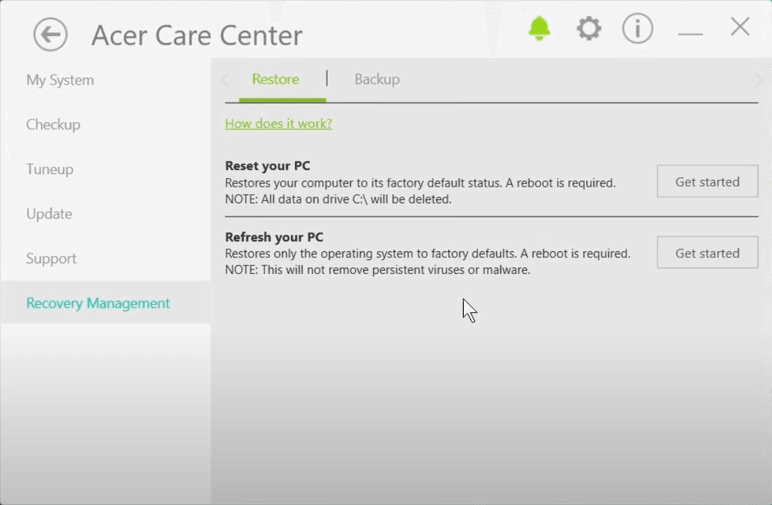772x505 pixels.
Task: Open the Update section
Action: 49,214
